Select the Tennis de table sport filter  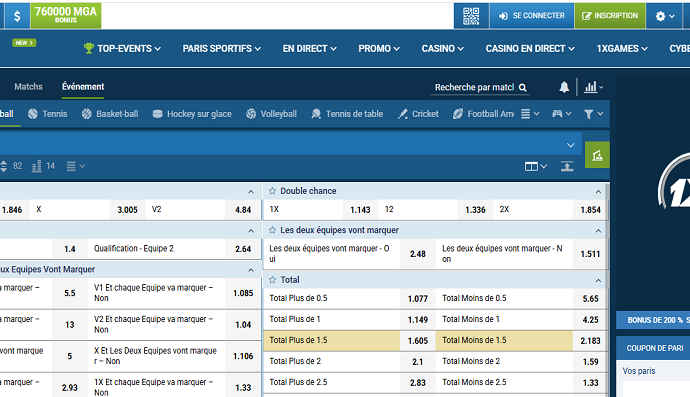click(x=347, y=114)
